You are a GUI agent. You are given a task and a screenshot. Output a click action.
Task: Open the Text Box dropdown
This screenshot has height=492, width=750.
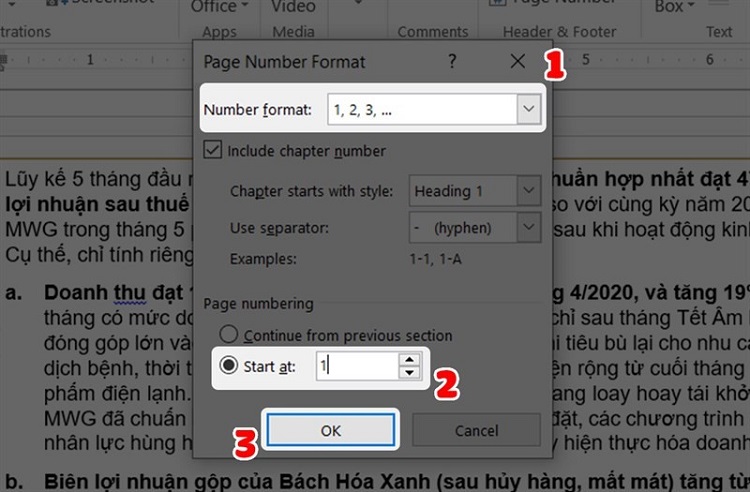[x=674, y=7]
